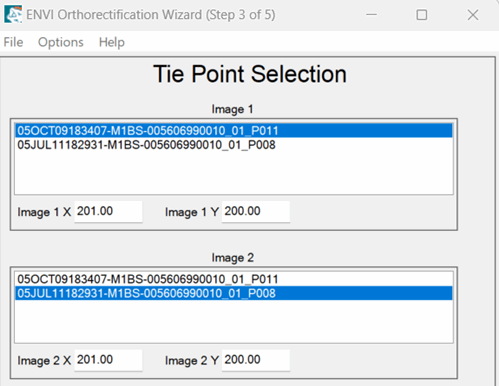Click the Image 2 label above the list
Image resolution: width=499 pixels, height=386 pixels.
233,258
